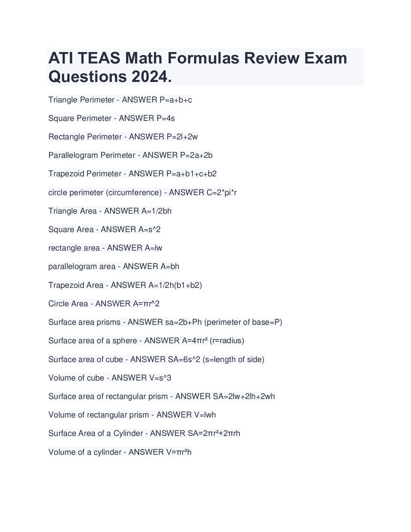Screen dimensions: 411x532
Task: Select the Triangle Area A=1/2bh line
Action: point(110,211)
